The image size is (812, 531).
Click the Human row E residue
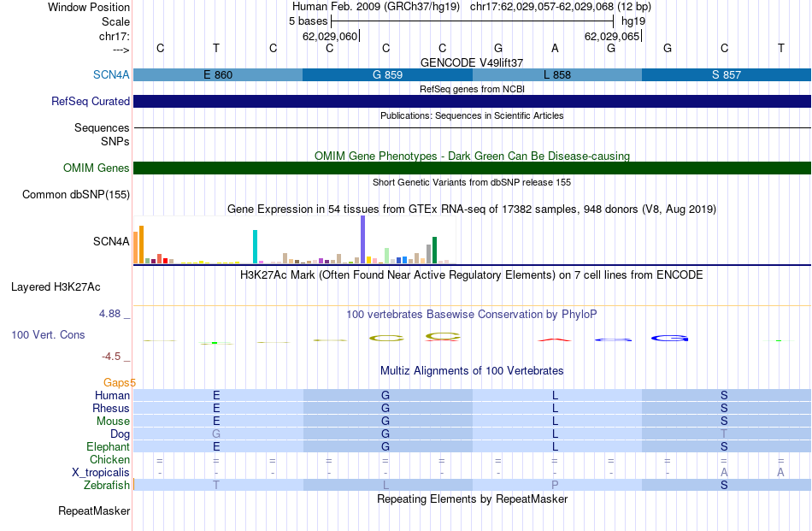tap(216, 395)
